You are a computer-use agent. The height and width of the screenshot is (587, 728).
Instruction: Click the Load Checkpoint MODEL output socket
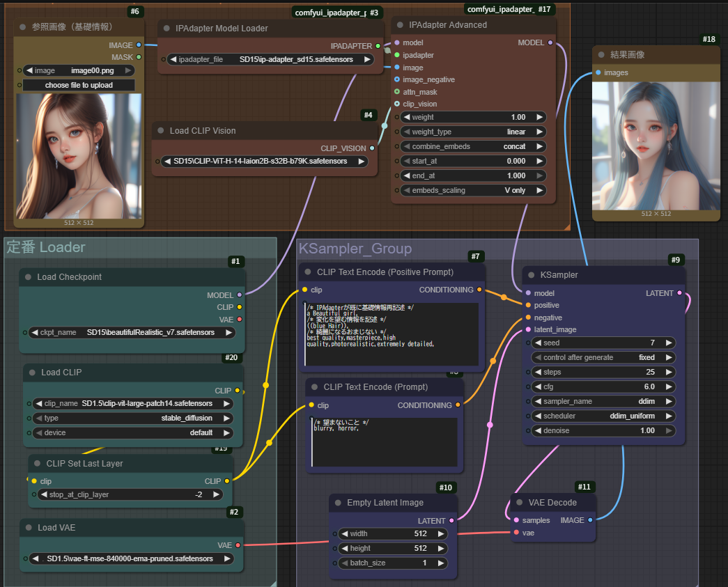(x=240, y=295)
